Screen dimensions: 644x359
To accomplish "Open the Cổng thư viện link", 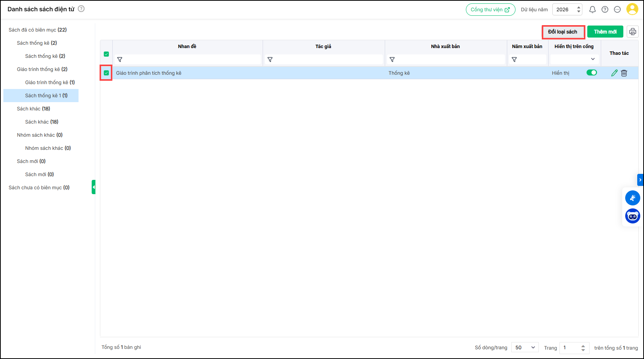I will tap(490, 10).
